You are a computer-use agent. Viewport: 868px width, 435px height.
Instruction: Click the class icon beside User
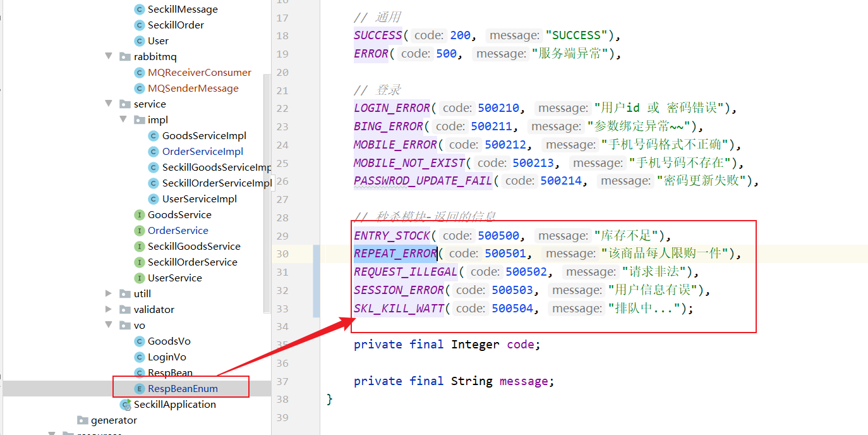click(139, 40)
